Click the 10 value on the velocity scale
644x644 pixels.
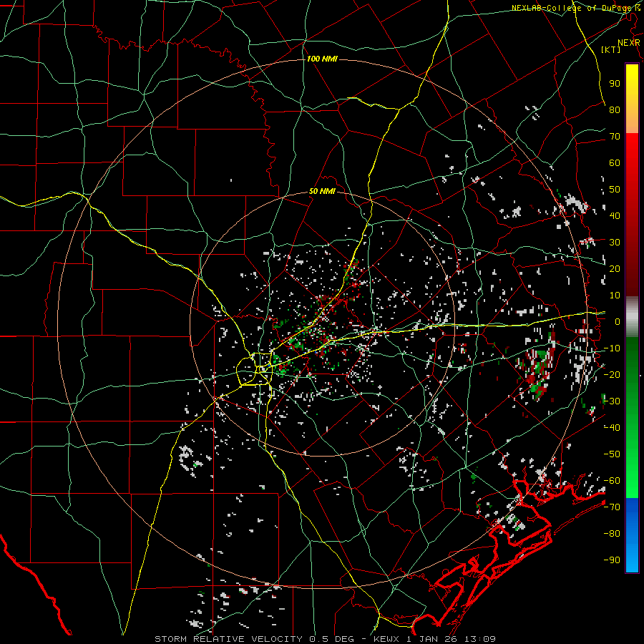coord(615,296)
